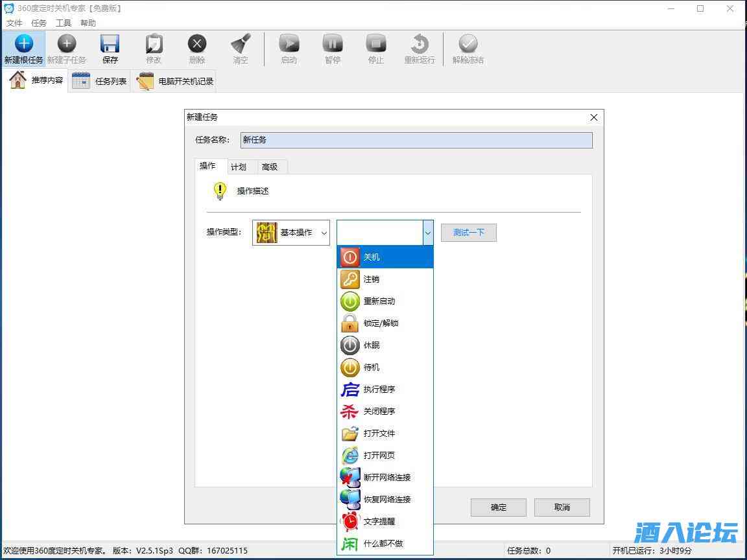747x560 pixels.
Task: Select 执行程序 from the dropdown list
Action: tap(385, 390)
